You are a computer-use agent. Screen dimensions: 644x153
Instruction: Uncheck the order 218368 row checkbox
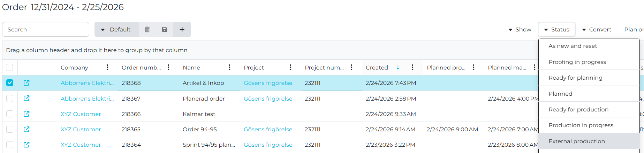pyautogui.click(x=10, y=83)
